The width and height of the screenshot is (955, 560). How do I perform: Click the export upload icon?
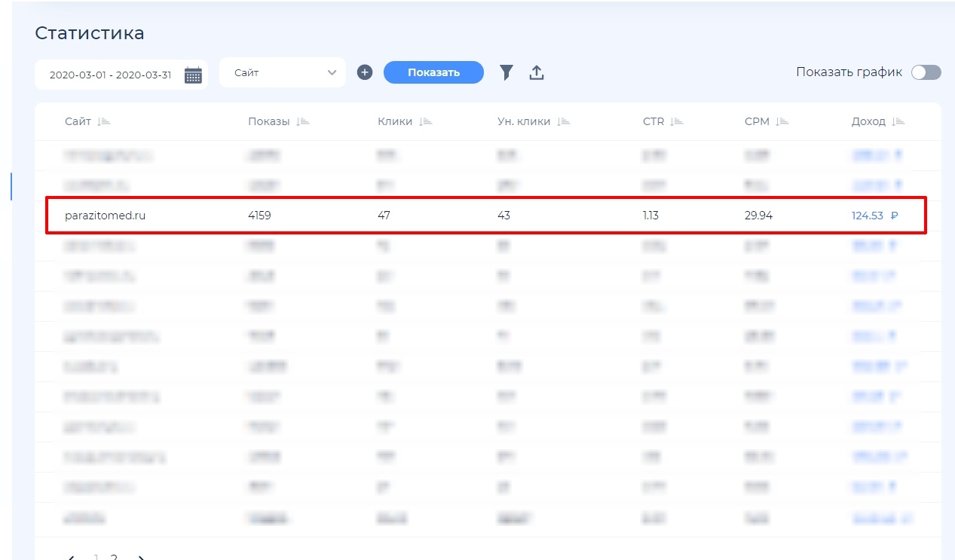pyautogui.click(x=537, y=72)
